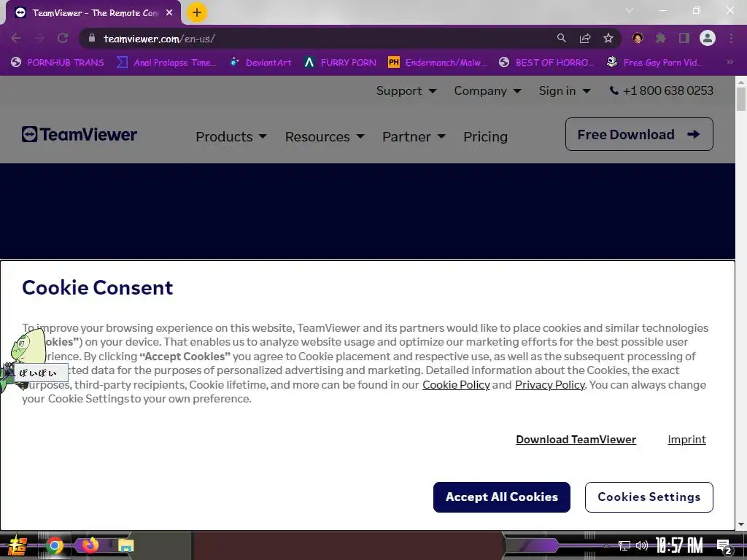Click the site lock icon in address bar

point(93,38)
